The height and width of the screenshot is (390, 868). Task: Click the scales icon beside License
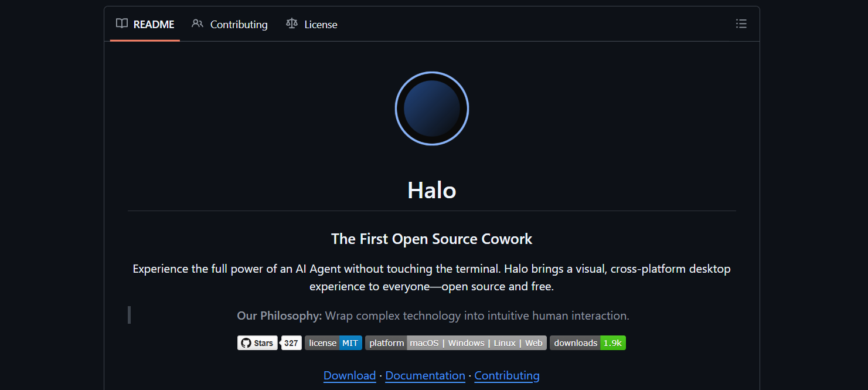pos(291,23)
